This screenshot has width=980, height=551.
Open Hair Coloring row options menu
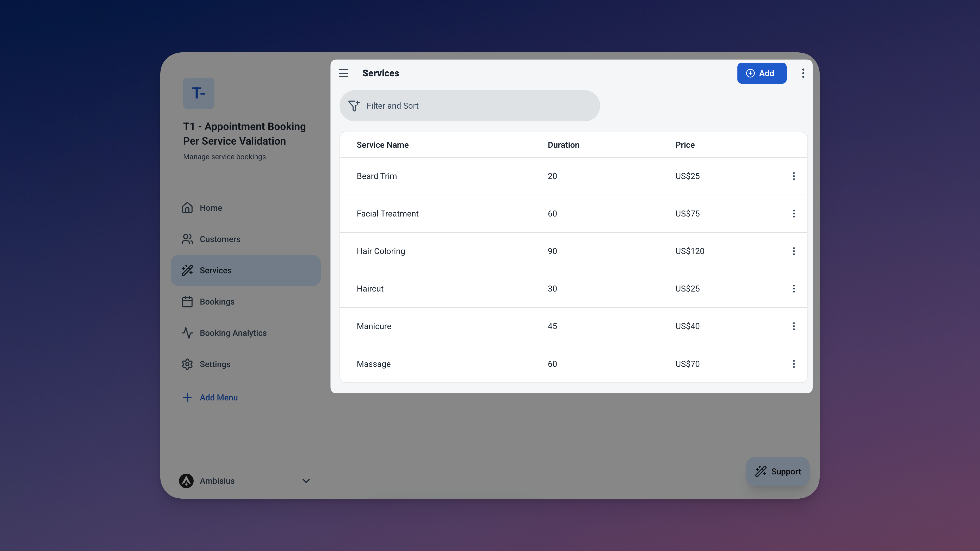[x=794, y=251]
